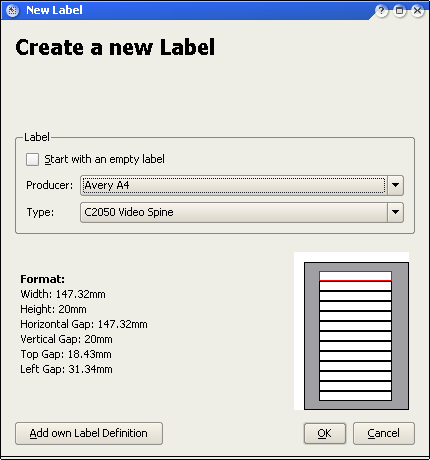Viewport: 430px width, 460px height.
Task: Click the "Type:" field label
Action: click(40, 212)
